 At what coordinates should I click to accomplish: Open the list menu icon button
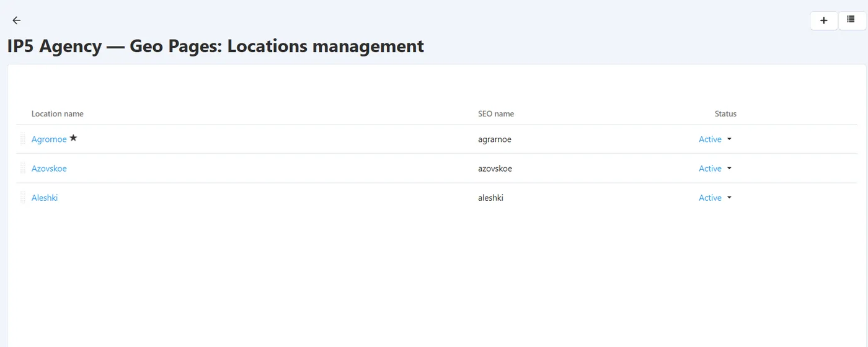[x=852, y=20]
